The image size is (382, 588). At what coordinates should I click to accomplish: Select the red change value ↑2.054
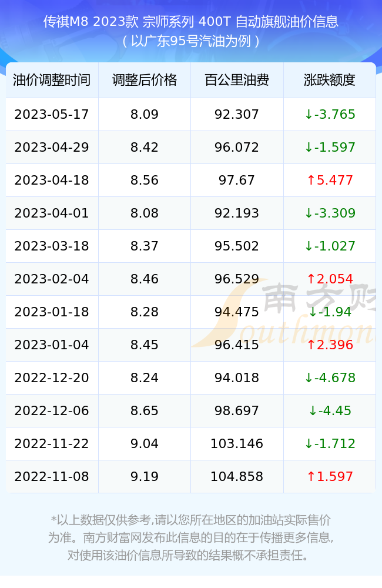pyautogui.click(x=330, y=279)
